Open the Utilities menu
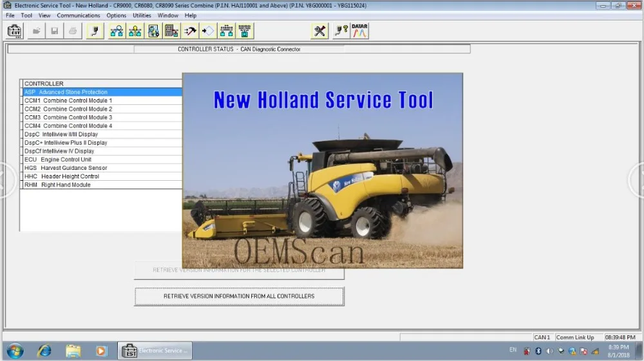The width and height of the screenshot is (644, 361). click(x=142, y=15)
